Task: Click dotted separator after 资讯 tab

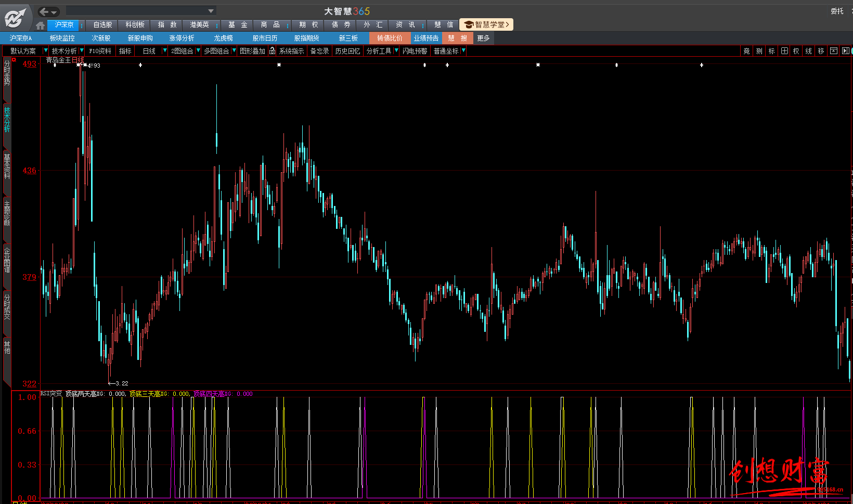Action: click(x=423, y=25)
